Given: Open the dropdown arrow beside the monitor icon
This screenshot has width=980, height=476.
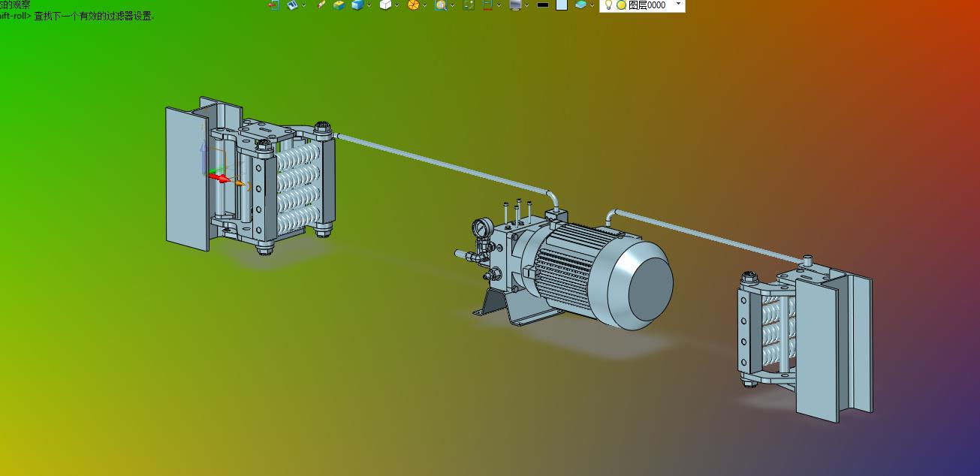Looking at the screenshot, I should (526, 5).
